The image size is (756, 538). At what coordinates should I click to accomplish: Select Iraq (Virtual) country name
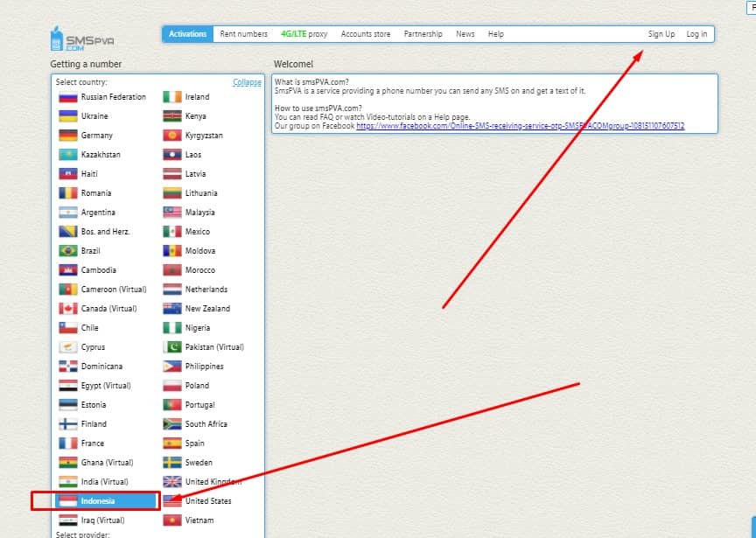point(102,521)
